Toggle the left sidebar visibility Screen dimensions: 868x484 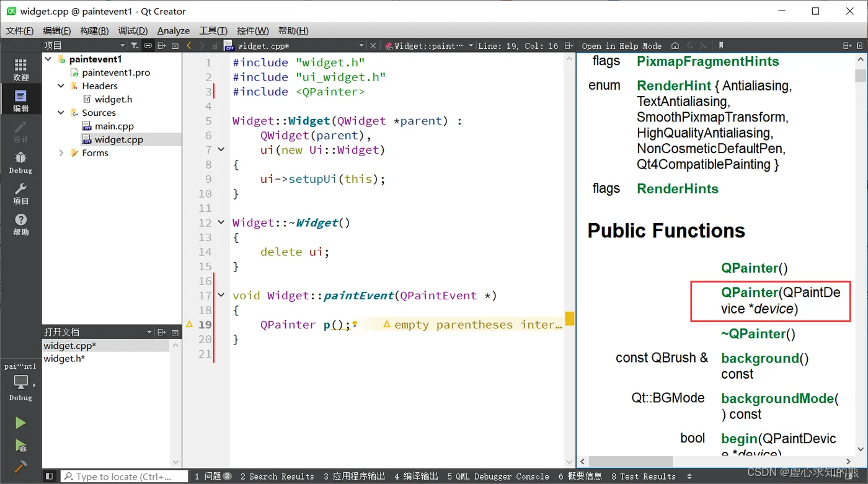point(49,476)
